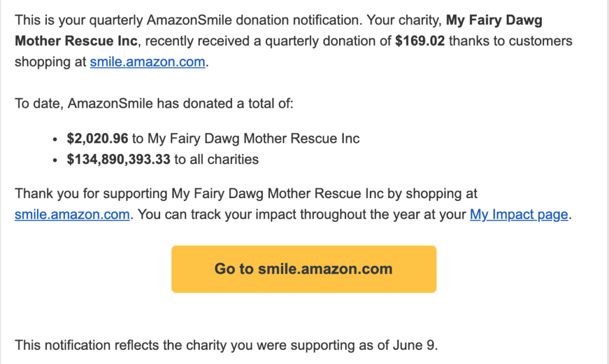This screenshot has height=364, width=609.
Task: Open the smile.amazon.com link preceding 'You can track'
Action: (x=72, y=215)
